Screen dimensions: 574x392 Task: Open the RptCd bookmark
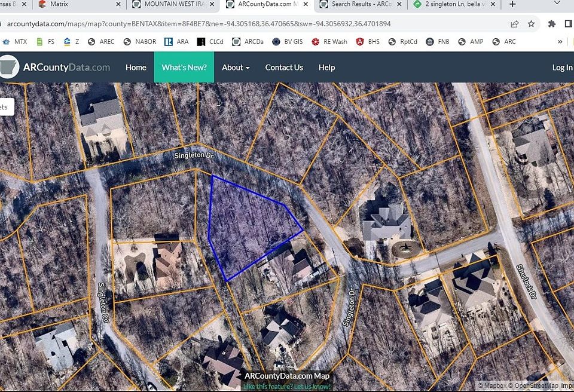point(402,42)
